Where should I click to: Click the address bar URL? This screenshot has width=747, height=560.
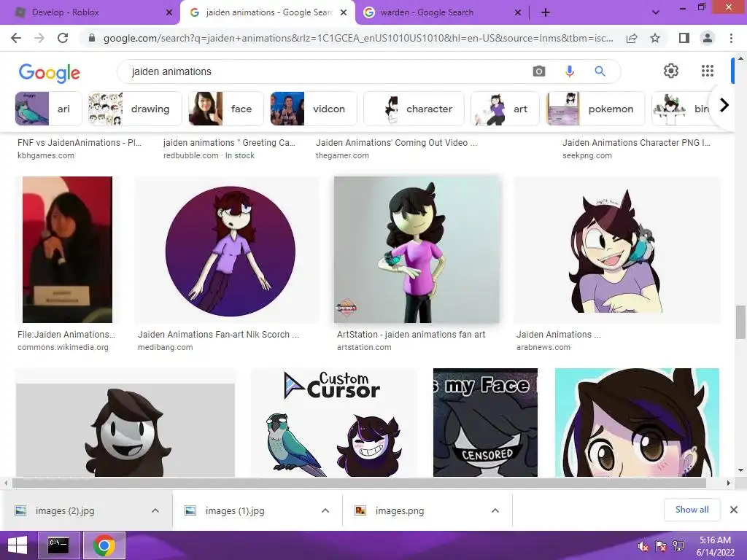(357, 38)
